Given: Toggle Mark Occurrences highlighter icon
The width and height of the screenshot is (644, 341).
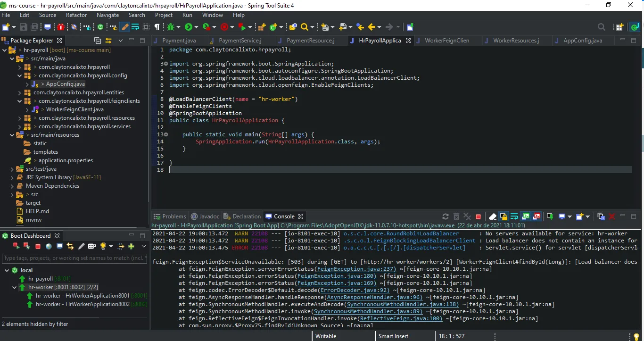Looking at the screenshot, I should point(125,27).
